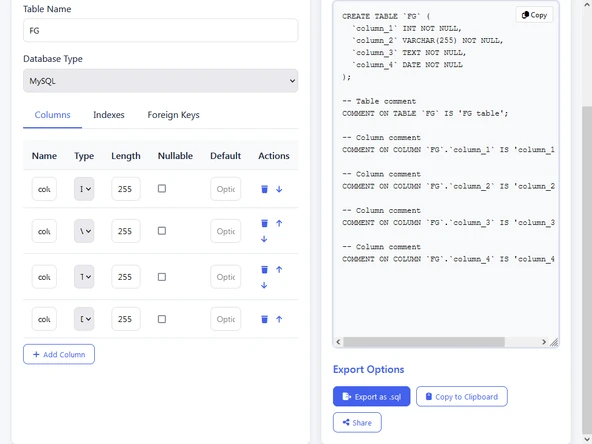592x444 pixels.
Task: Click the Name field in first column row
Action: (x=44, y=189)
